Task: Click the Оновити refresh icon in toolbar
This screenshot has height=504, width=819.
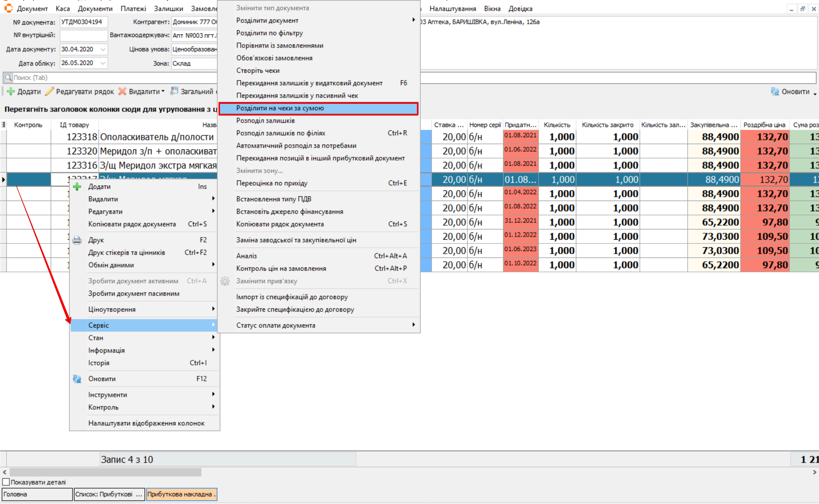Action: [775, 91]
